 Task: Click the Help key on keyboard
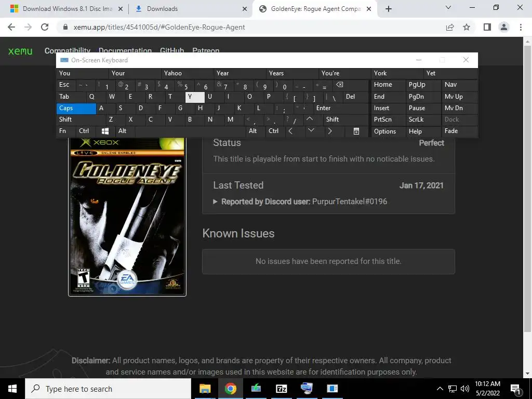pos(423,131)
